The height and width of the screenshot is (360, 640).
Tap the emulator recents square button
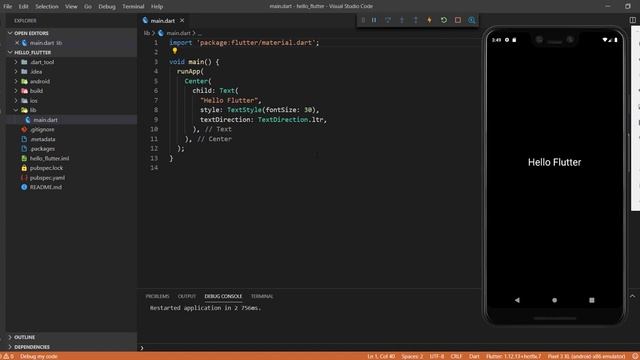(592, 300)
